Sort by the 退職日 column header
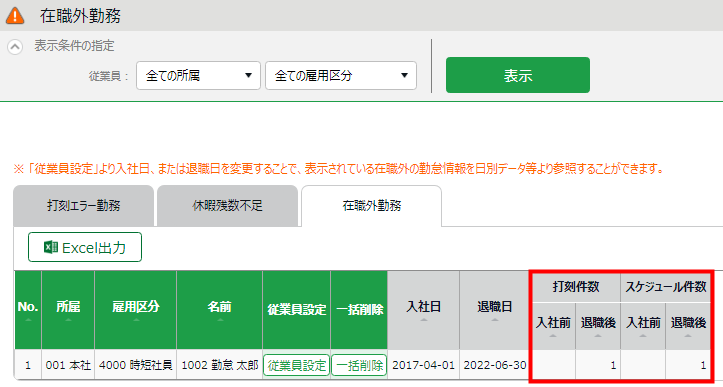The height and width of the screenshot is (387, 723). click(x=494, y=310)
